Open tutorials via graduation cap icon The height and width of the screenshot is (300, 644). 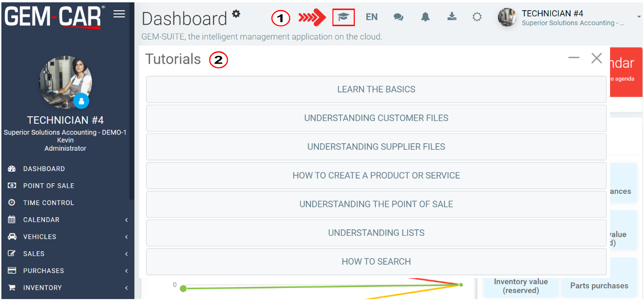point(344,17)
